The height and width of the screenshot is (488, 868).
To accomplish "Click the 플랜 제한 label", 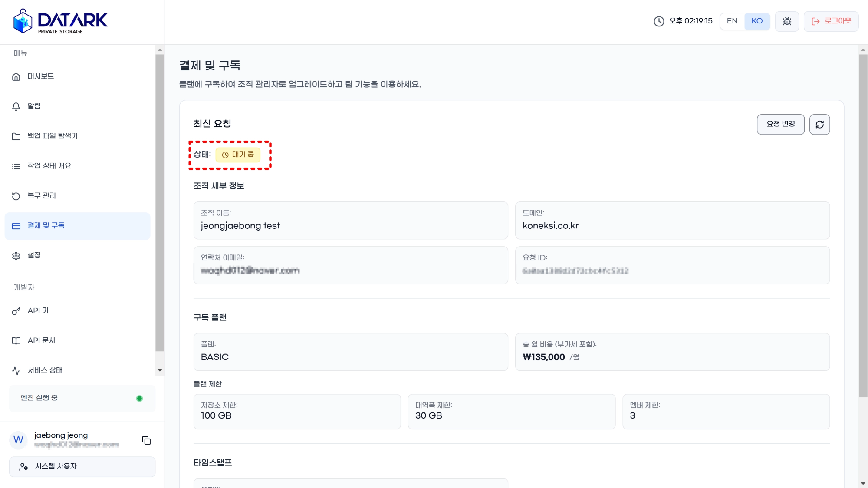I will [207, 384].
